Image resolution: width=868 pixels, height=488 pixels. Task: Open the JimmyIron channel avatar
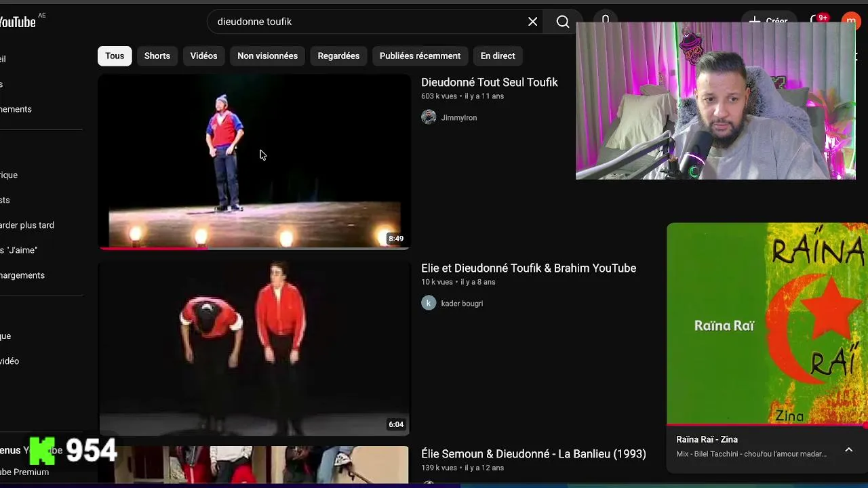[429, 117]
